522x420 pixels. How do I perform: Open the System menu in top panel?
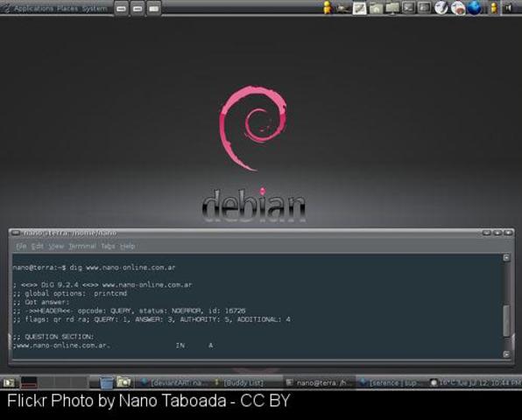(95, 9)
